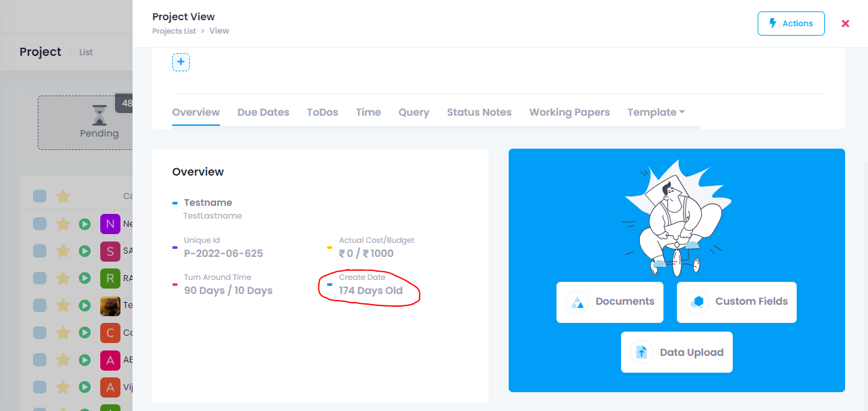Click the Documents card icon
This screenshot has width=868, height=411.
click(x=577, y=303)
